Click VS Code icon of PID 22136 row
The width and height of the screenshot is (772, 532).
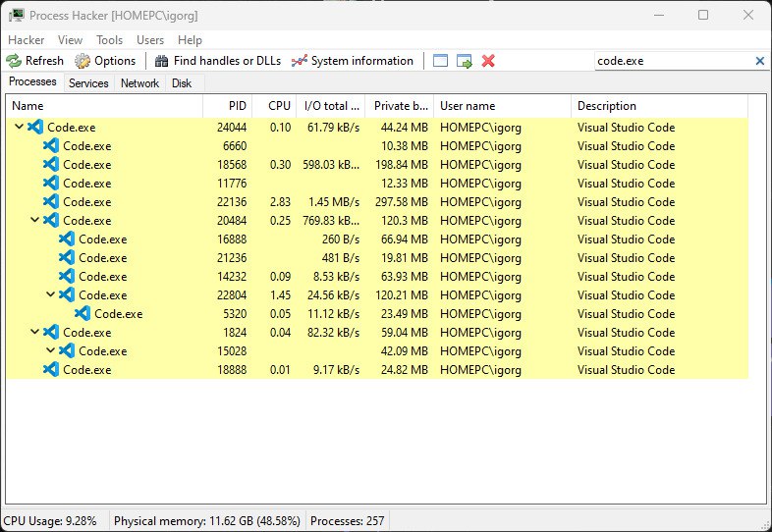[x=51, y=202]
